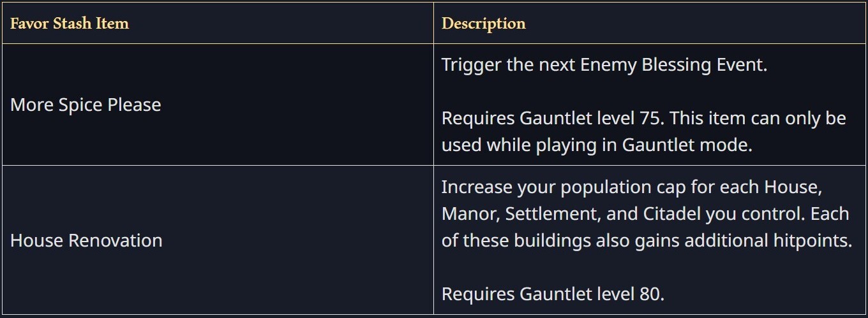Click "Trigger the next Enemy Blessing Event" sentence
Viewport: 868px width, 318px height.
[604, 64]
